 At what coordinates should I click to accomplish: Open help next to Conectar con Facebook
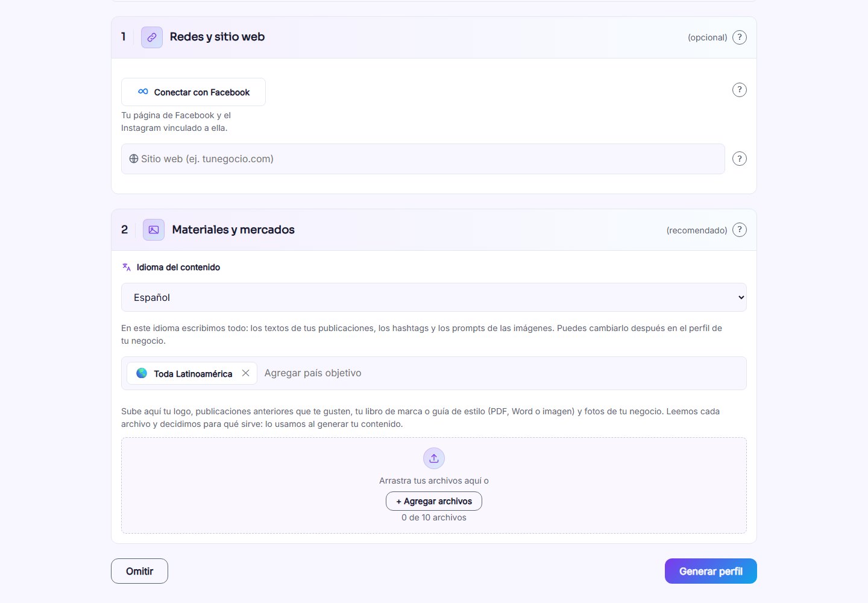pos(740,90)
